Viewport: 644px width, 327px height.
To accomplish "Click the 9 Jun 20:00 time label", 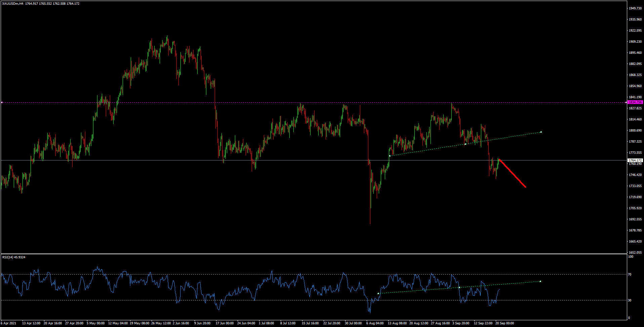I will coord(203,323).
